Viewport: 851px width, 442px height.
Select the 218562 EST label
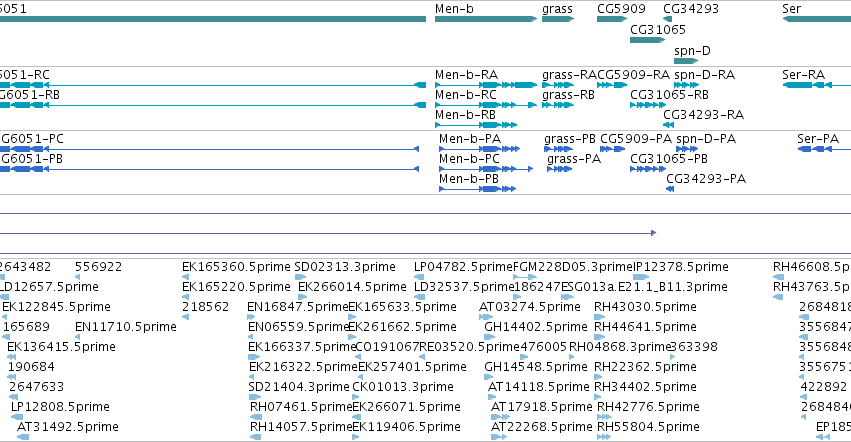pos(206,307)
